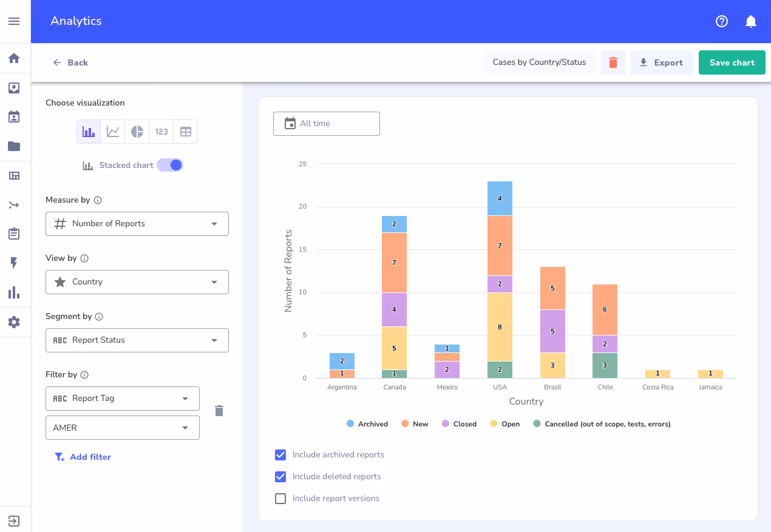Viewport: 771px width, 532px height.
Task: Click the lightning bolt automations icon
Action: pyautogui.click(x=14, y=263)
